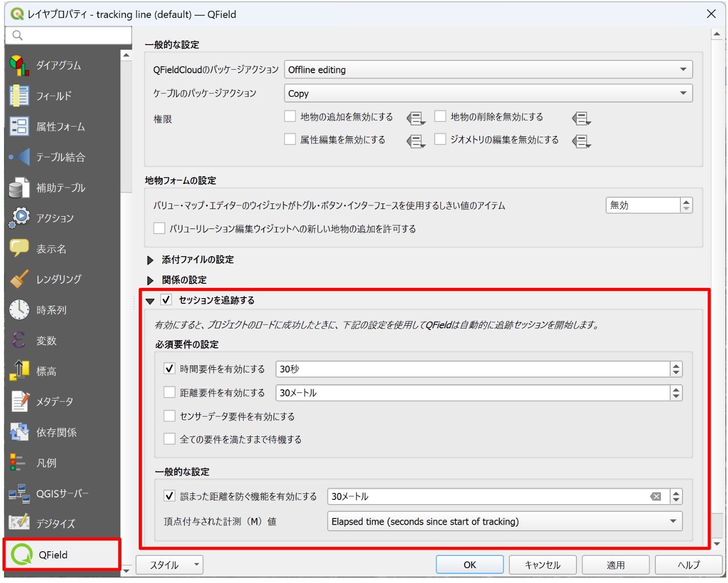Click the ヘルプ button
The width and height of the screenshot is (728, 583).
[x=689, y=565]
